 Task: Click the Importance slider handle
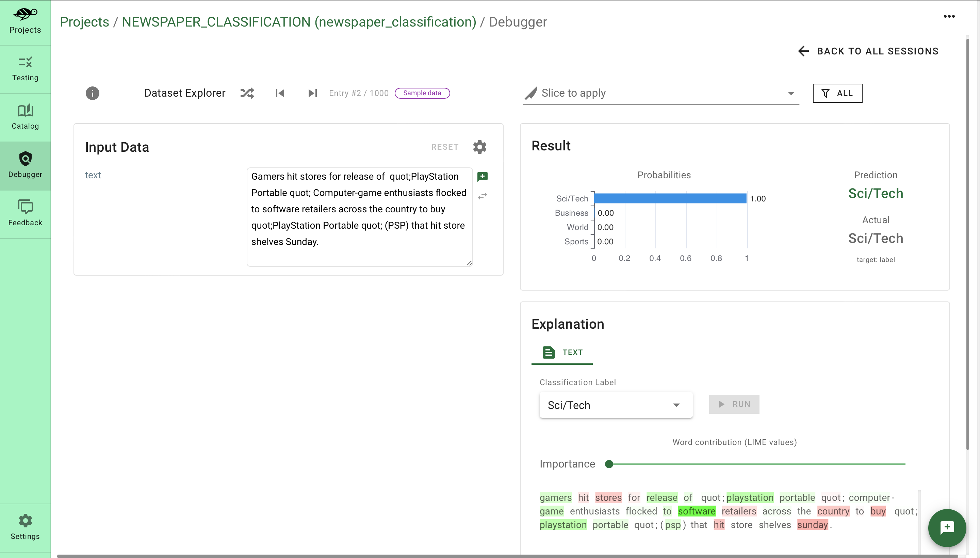coord(609,464)
